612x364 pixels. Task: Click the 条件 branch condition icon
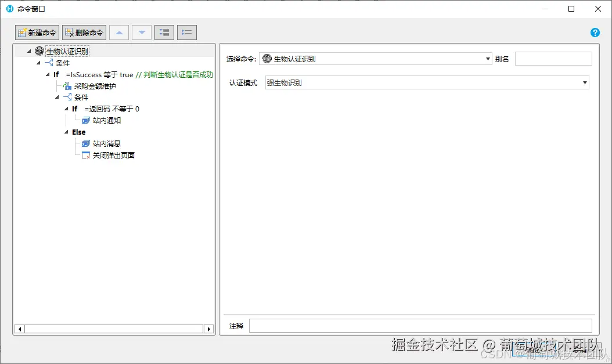(49, 63)
